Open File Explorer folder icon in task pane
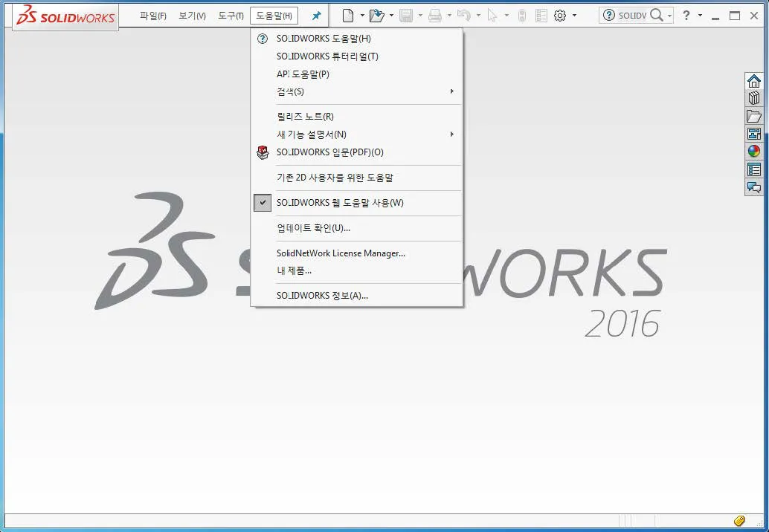This screenshot has width=769, height=532. (754, 116)
